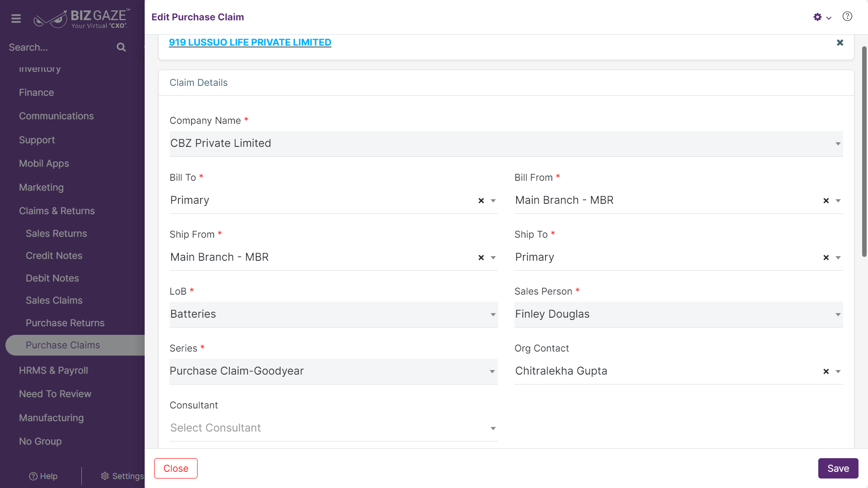Clear the Ship To Primary selection
The width and height of the screenshot is (868, 488).
(826, 258)
